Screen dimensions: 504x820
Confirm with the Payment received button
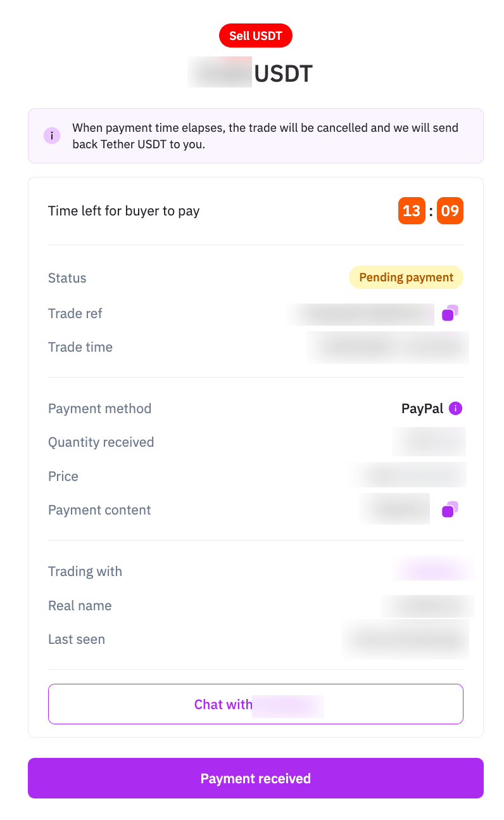pyautogui.click(x=256, y=778)
